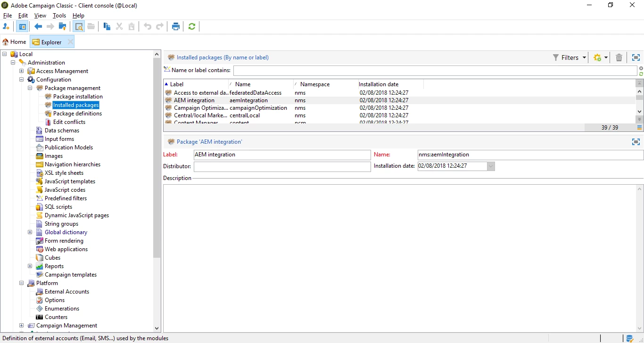Collapse the Package management node

pos(30,88)
